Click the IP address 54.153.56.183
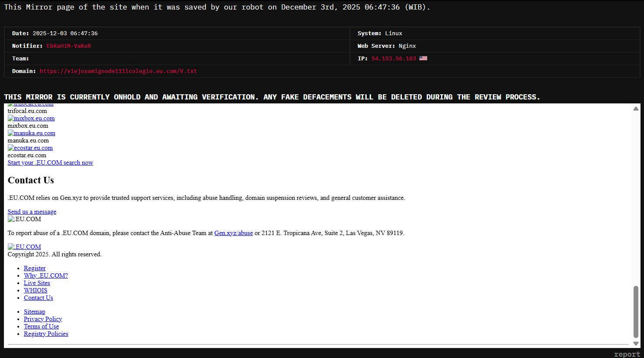 tap(393, 58)
